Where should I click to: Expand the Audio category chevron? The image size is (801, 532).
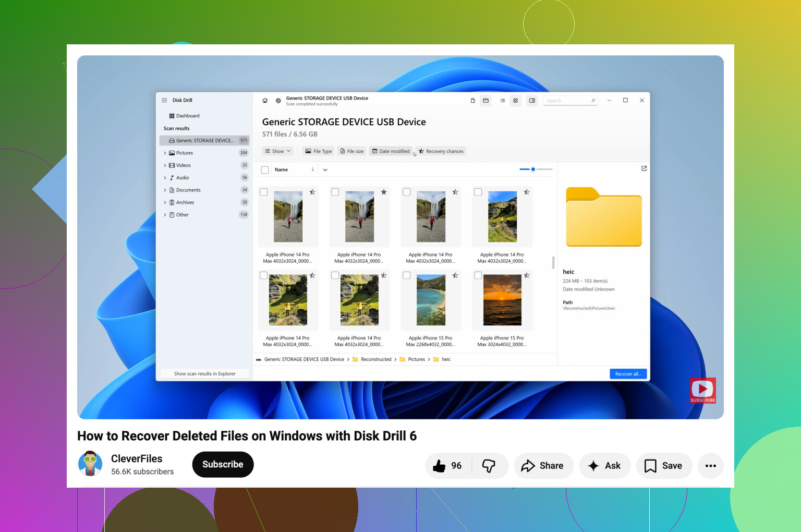[x=165, y=178]
